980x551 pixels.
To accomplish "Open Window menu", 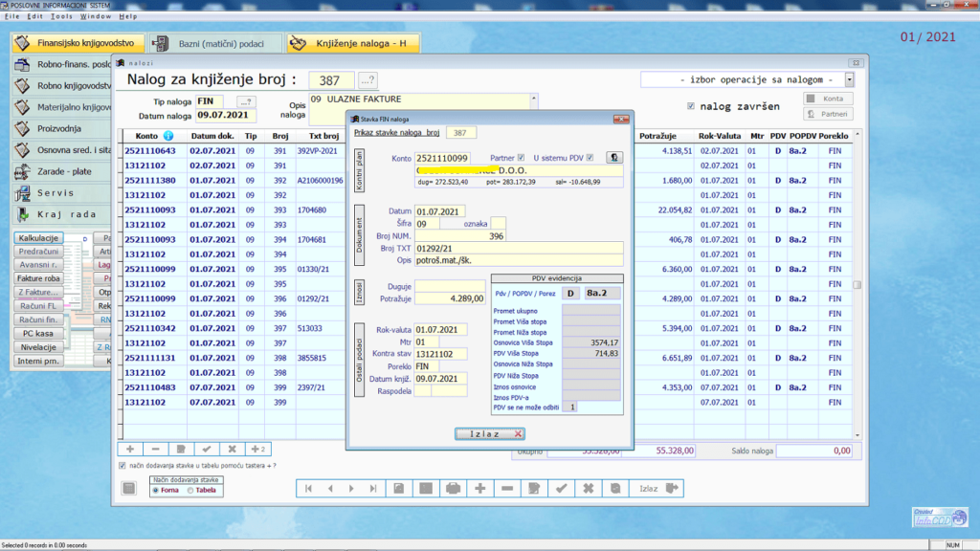I will (96, 16).
